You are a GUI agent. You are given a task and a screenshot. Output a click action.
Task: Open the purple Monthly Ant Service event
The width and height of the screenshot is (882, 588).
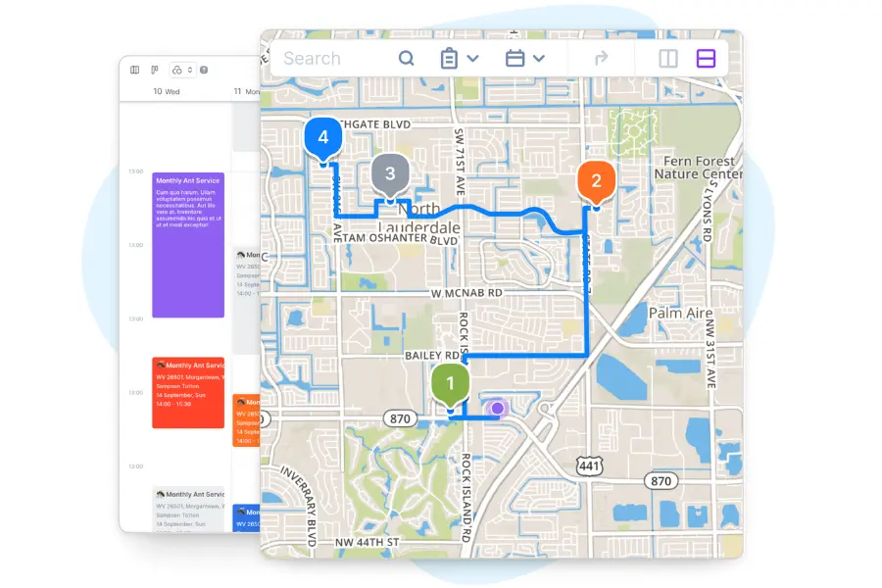(x=188, y=245)
